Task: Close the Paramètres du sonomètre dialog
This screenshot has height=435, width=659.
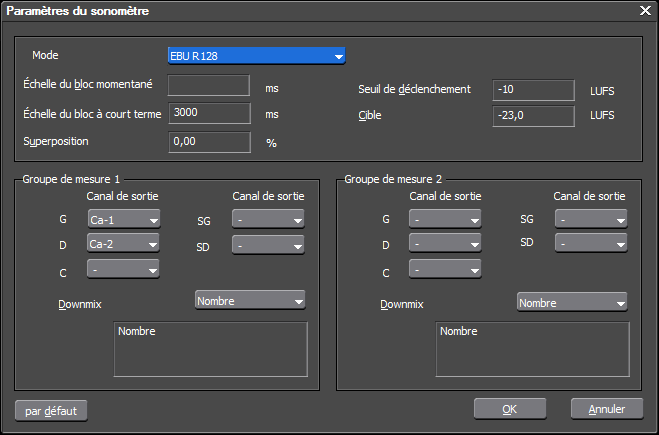Action: (645, 11)
